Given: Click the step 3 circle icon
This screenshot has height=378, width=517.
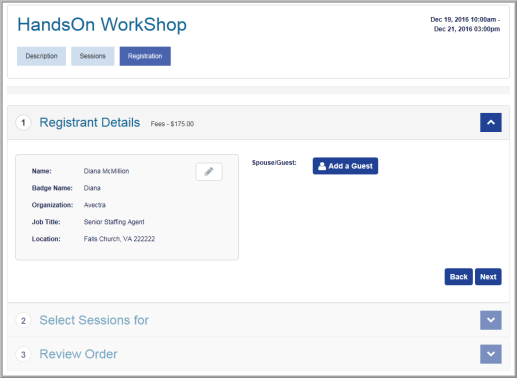Looking at the screenshot, I should (23, 354).
